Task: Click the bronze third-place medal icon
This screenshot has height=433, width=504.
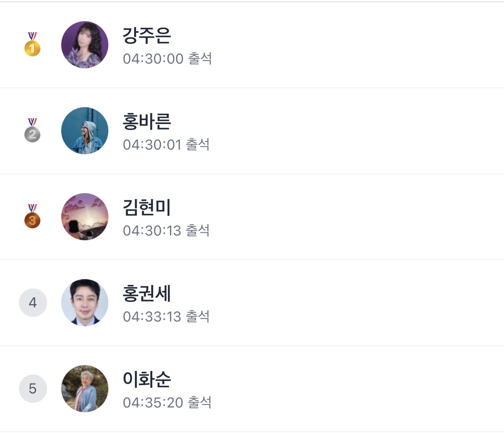Action: [x=33, y=216]
